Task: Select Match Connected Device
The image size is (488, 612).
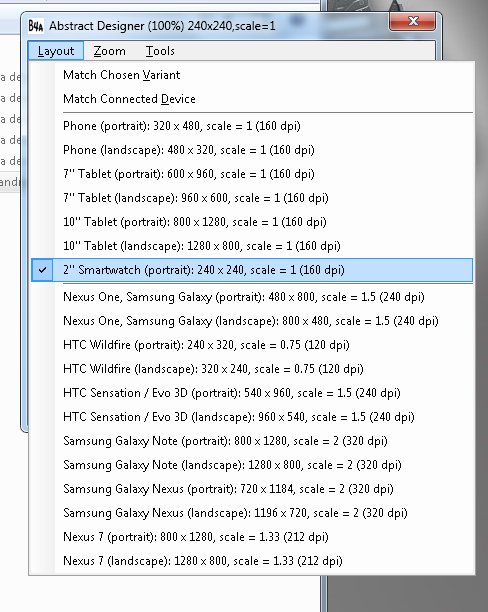Action: click(252, 99)
